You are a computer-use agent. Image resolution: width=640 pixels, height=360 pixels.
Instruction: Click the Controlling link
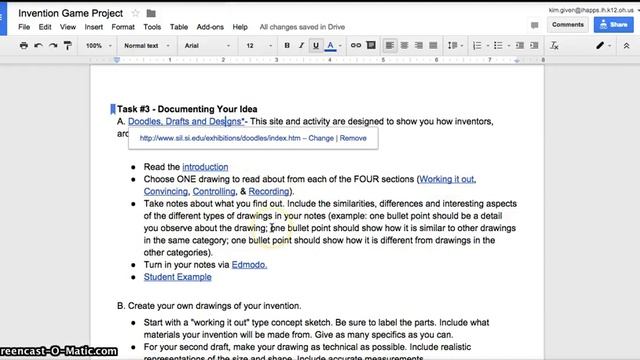[214, 191]
